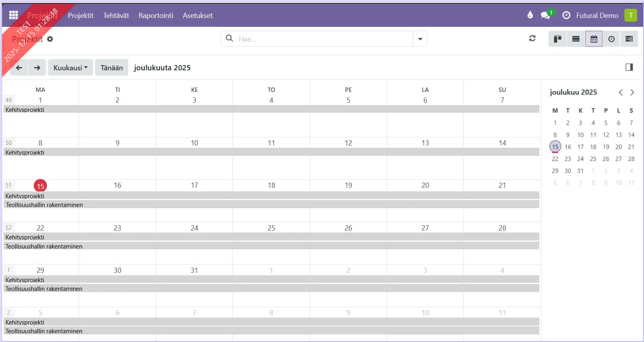
Task: Toggle the calendar side panel
Action: point(629,67)
